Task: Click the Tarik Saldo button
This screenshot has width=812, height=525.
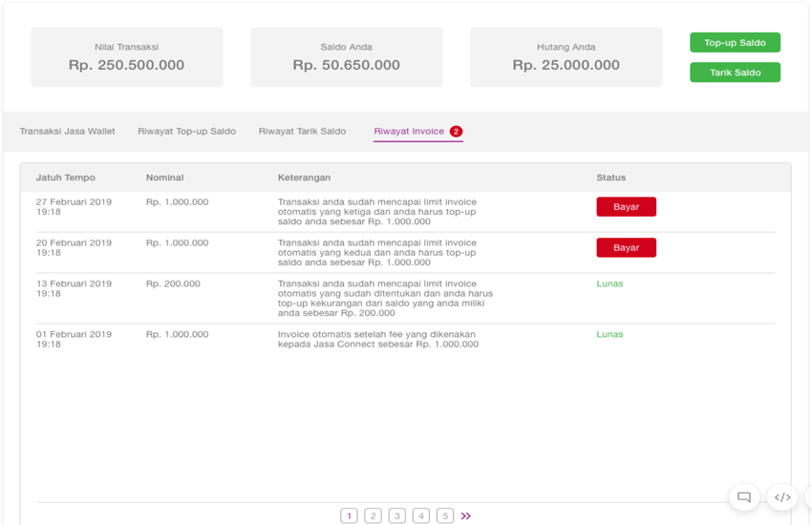Action: pyautogui.click(x=735, y=73)
